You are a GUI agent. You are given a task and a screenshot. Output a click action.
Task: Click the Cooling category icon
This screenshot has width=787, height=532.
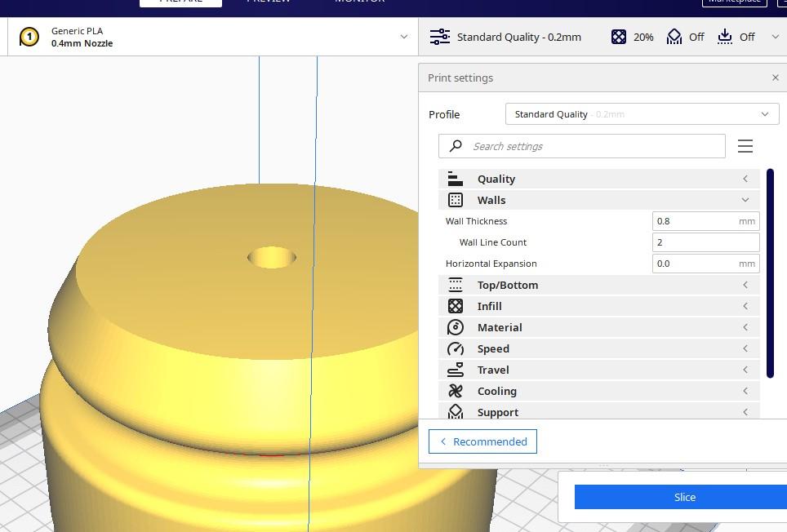[456, 391]
